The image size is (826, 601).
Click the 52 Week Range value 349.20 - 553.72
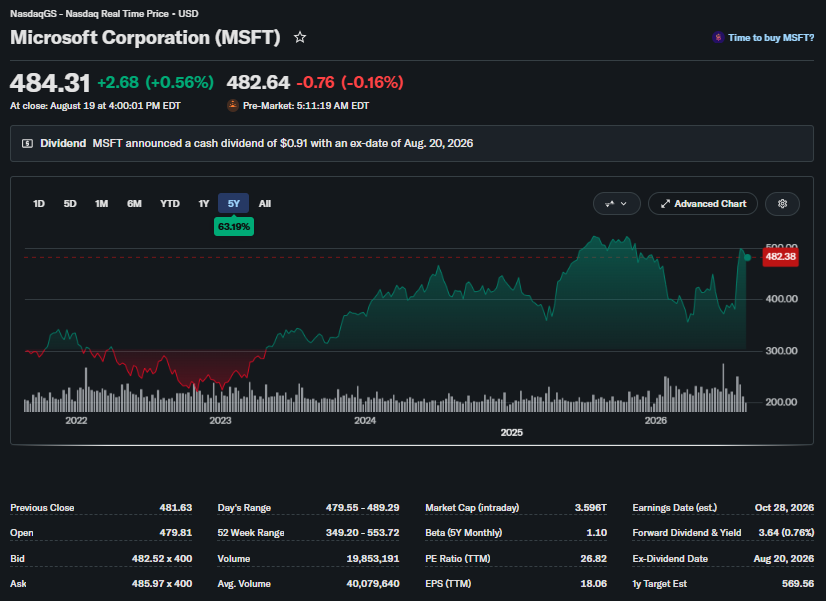(362, 533)
